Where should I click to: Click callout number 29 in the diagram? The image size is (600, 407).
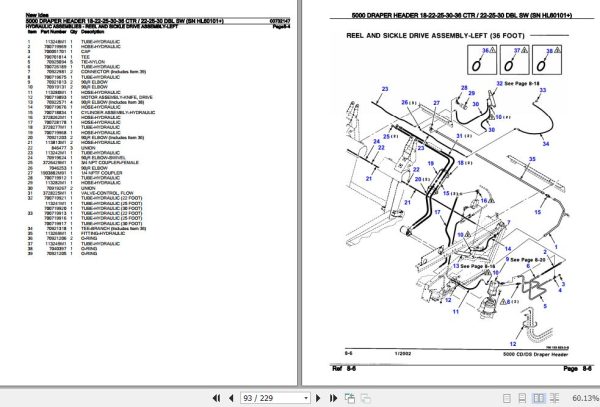(x=471, y=93)
